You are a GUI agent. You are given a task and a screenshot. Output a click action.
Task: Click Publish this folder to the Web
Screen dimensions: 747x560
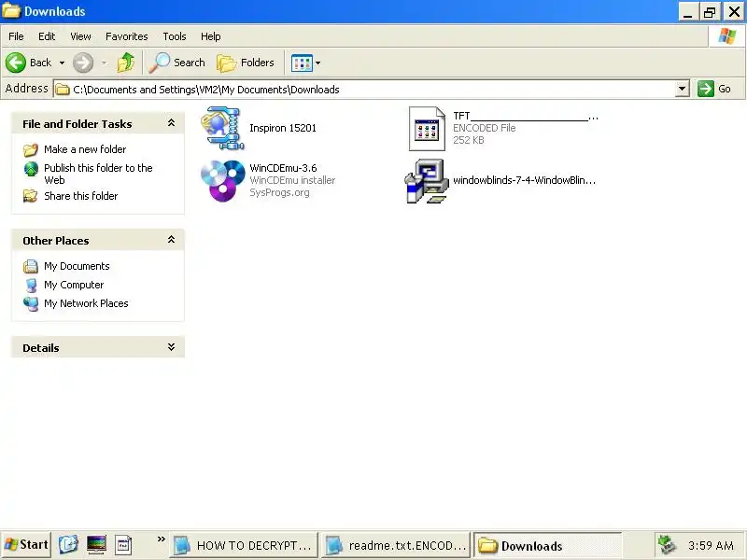(x=98, y=174)
